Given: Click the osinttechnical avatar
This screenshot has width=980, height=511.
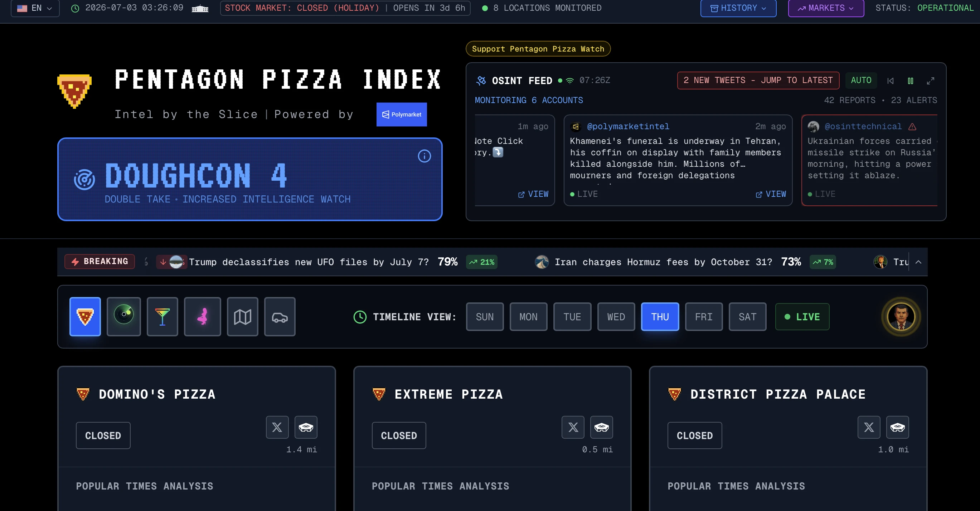Looking at the screenshot, I should 813,127.
